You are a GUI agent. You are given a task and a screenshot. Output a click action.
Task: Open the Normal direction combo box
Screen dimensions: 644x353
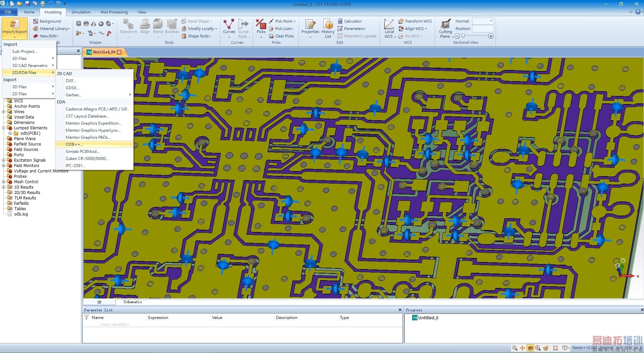pos(483,21)
